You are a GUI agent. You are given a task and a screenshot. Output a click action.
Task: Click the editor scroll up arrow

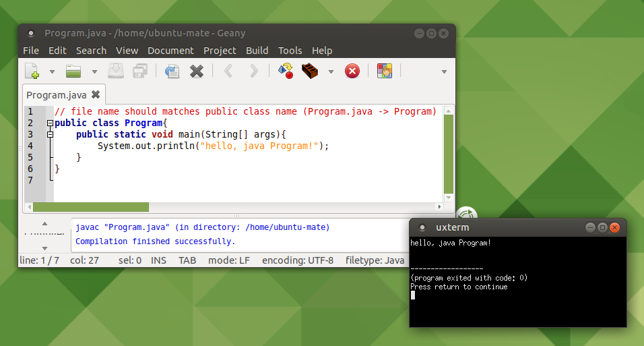pos(449,111)
